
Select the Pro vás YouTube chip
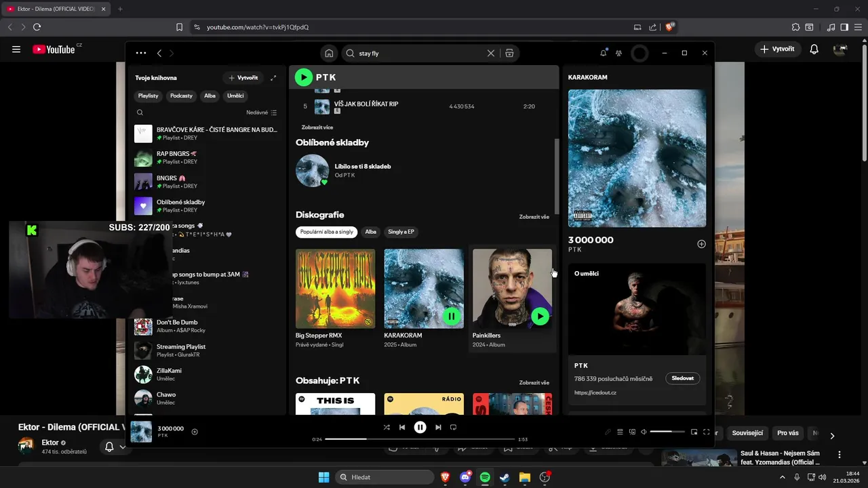click(x=788, y=433)
